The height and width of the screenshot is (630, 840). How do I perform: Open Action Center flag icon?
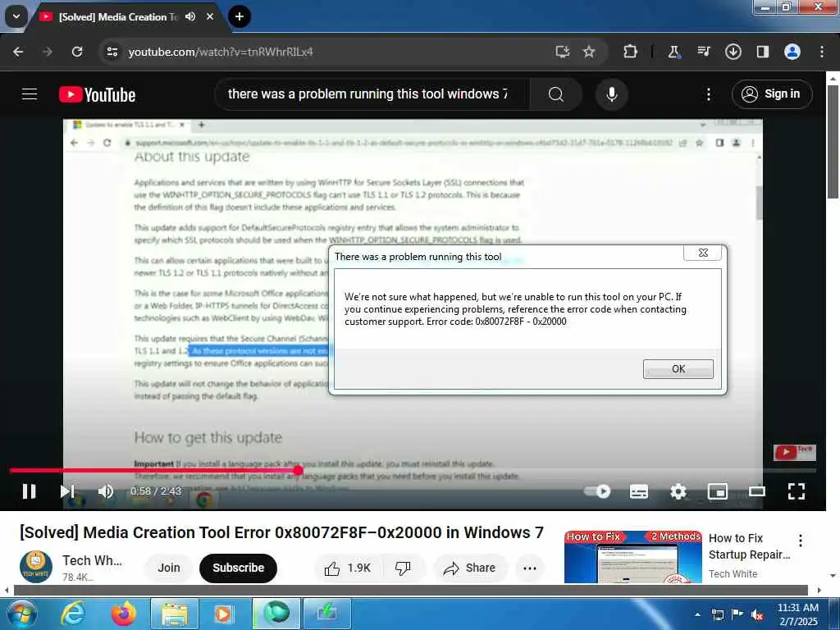click(737, 614)
